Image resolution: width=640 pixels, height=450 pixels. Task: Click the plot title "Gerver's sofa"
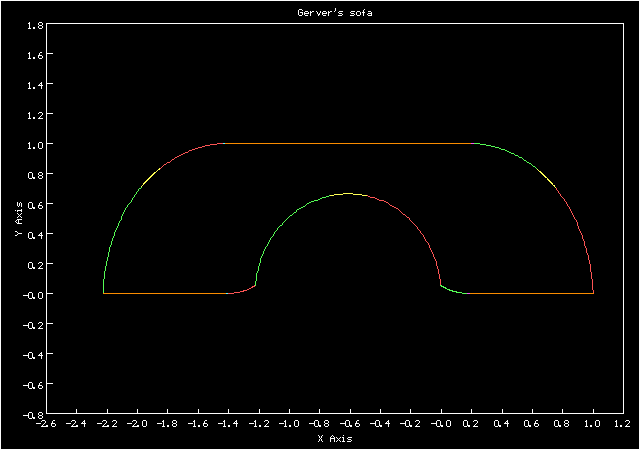pos(335,13)
